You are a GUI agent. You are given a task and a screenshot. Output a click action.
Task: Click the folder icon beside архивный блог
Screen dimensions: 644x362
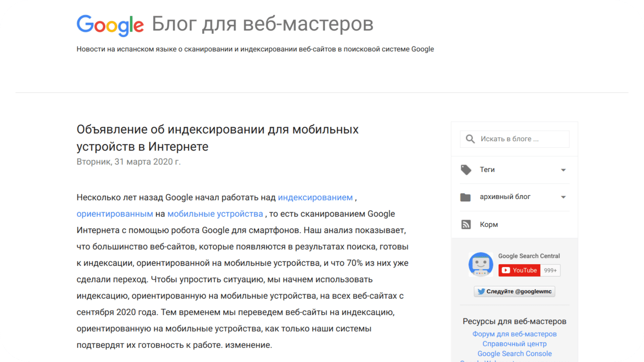coord(466,197)
